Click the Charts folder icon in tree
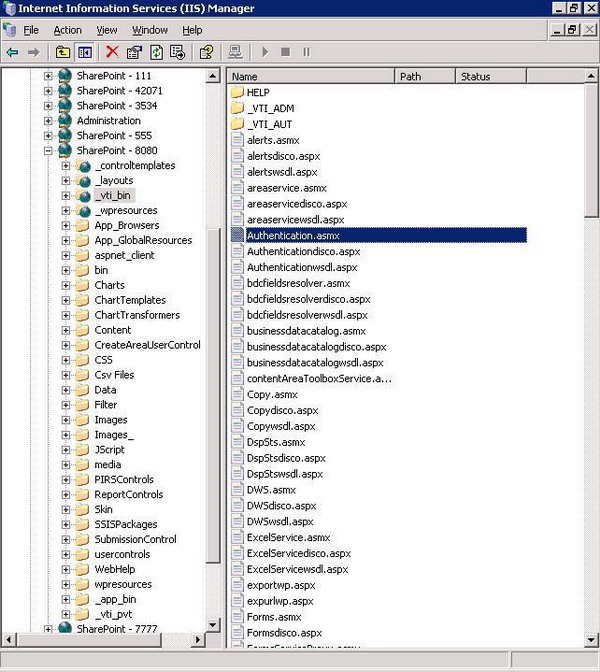This screenshot has height=672, width=600. [x=82, y=285]
